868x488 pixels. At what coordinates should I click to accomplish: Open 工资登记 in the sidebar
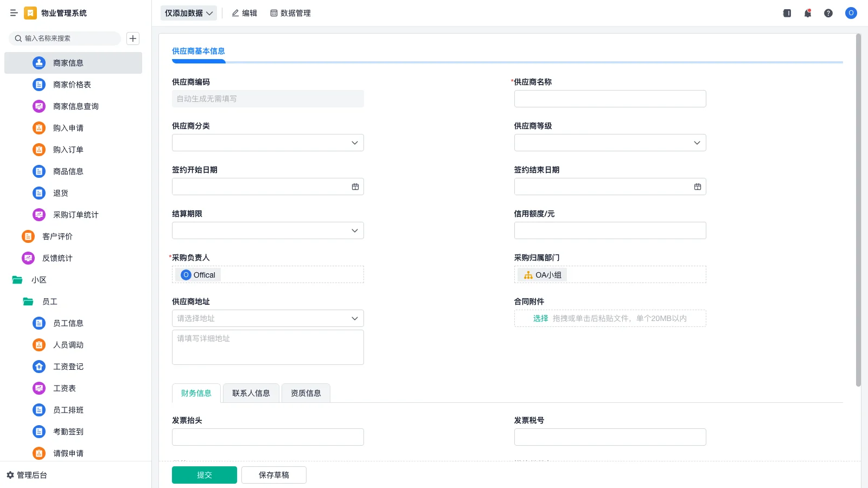(x=68, y=367)
